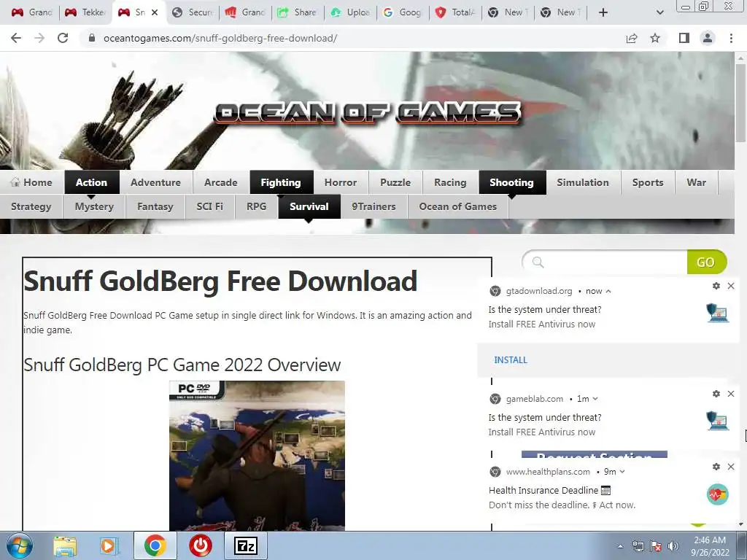Open Chrome's three-dot menu

tap(731, 38)
